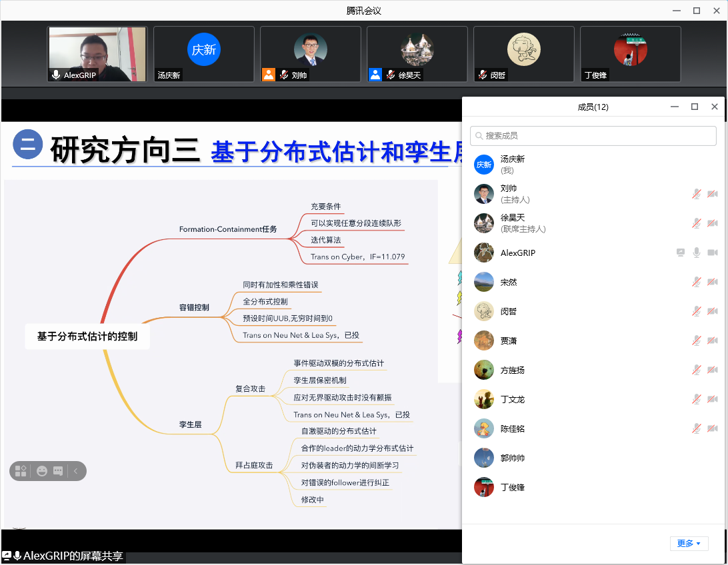Click 丁俊锋's video tile in the top strip
Image resolution: width=728 pixels, height=565 pixels.
[630, 54]
